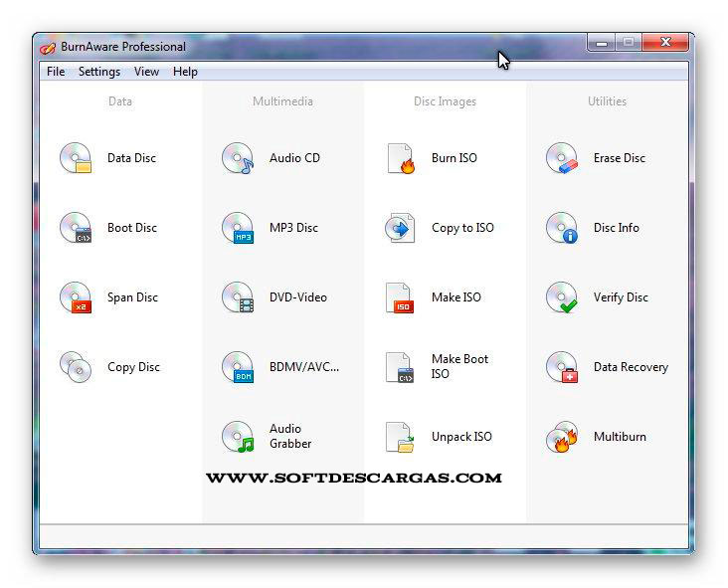Launch MP3 Disc via its label
Image resolution: width=728 pixels, height=588 pixels.
click(x=294, y=228)
